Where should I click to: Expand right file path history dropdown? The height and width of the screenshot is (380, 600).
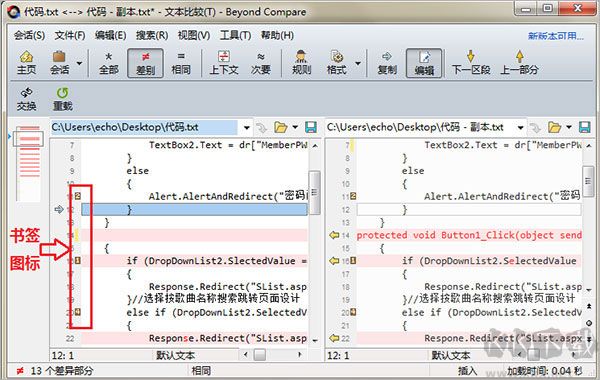click(520, 127)
